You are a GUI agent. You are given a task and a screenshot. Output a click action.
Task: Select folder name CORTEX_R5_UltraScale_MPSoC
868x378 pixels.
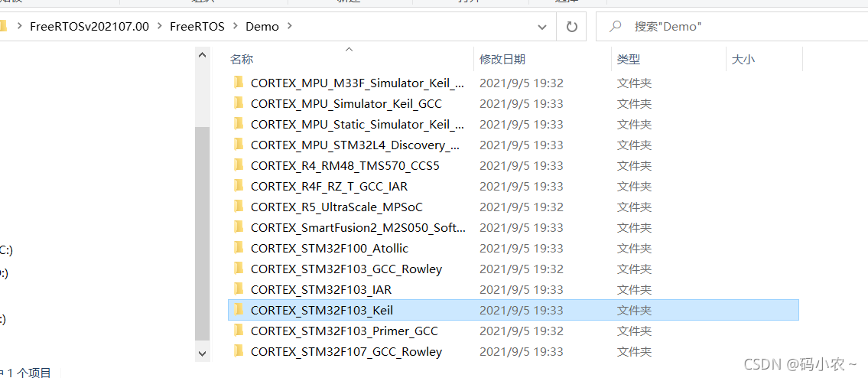336,207
